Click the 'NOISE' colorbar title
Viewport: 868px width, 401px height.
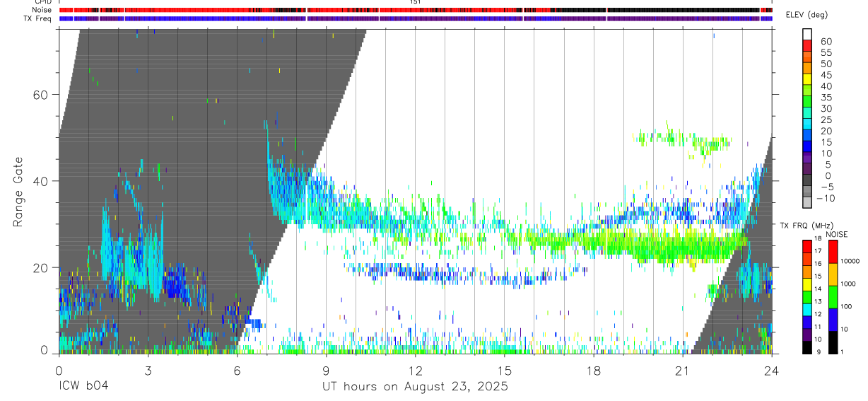pos(837,234)
